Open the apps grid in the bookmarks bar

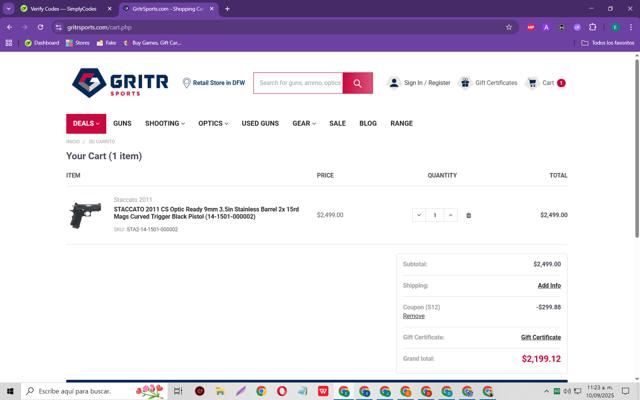tap(9, 43)
